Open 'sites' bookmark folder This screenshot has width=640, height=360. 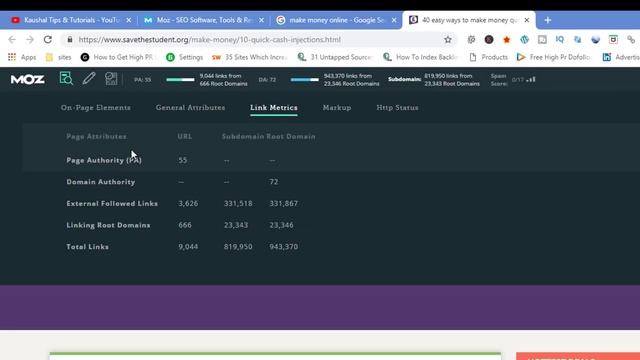58,57
